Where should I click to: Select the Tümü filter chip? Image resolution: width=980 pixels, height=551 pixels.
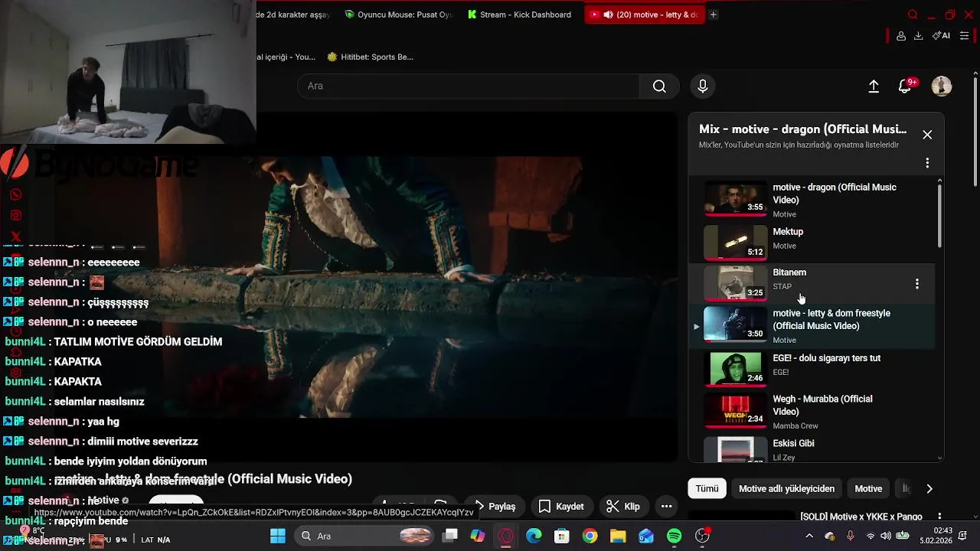(x=707, y=489)
